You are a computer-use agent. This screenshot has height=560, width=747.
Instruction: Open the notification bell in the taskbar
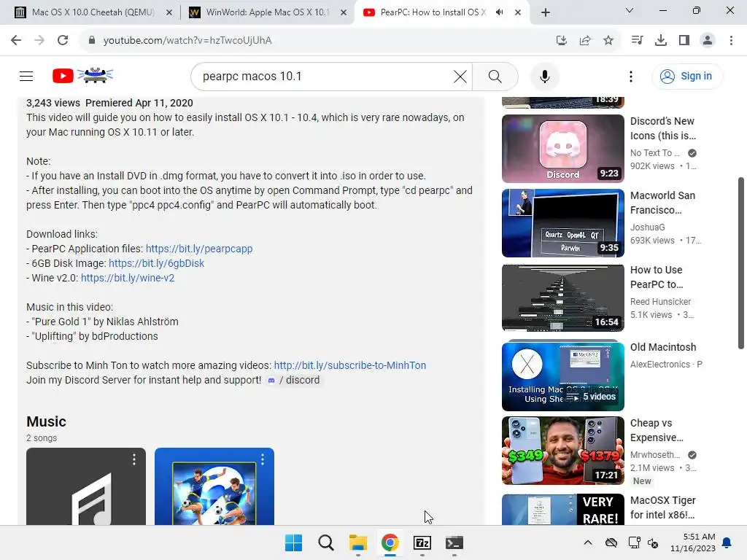tap(727, 542)
